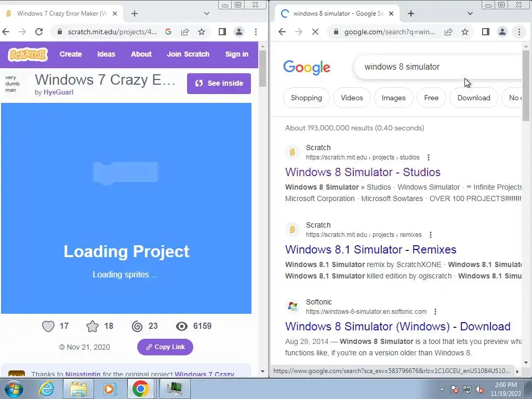532x399 pixels.
Task: Open the Windows Start menu
Action: (14, 389)
